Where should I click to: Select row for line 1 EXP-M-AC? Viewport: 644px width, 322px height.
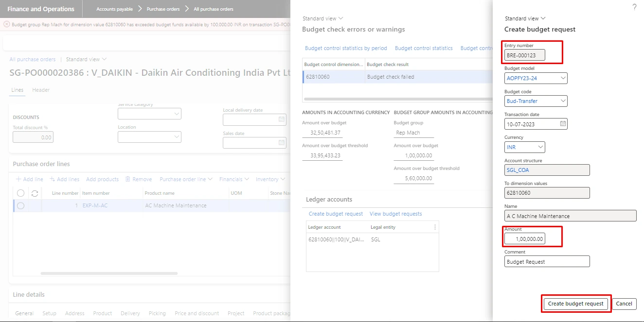20,205
